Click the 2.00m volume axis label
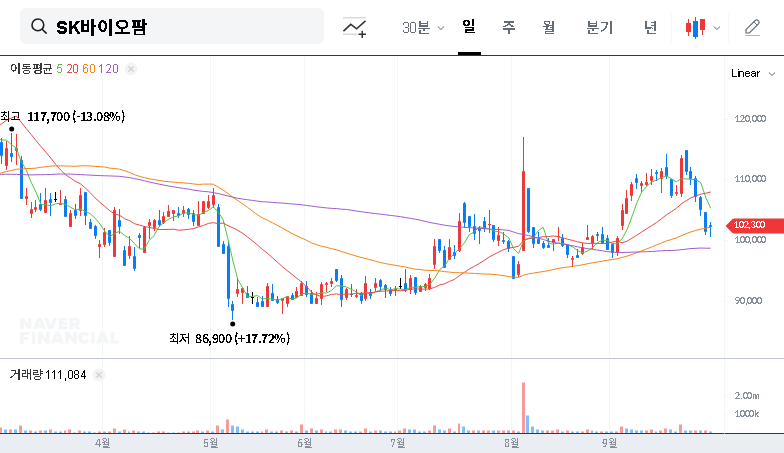The height and width of the screenshot is (453, 784). 747,396
